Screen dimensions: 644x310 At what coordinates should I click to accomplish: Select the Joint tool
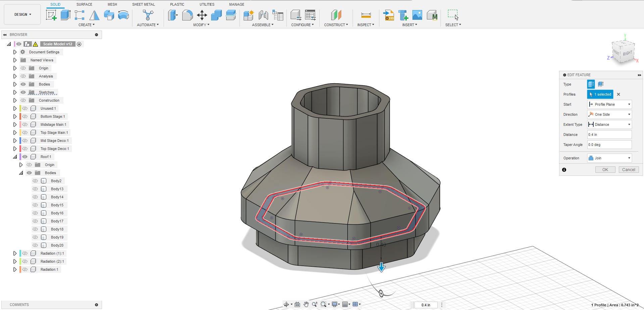[263, 15]
